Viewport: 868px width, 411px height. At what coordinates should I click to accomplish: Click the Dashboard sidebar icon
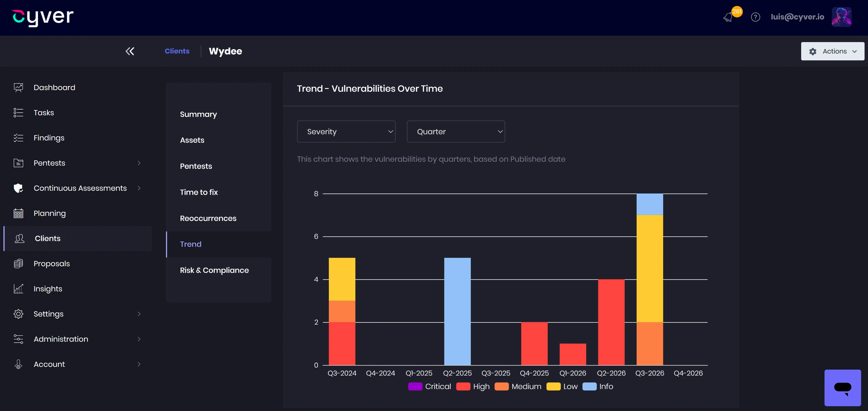click(x=18, y=87)
